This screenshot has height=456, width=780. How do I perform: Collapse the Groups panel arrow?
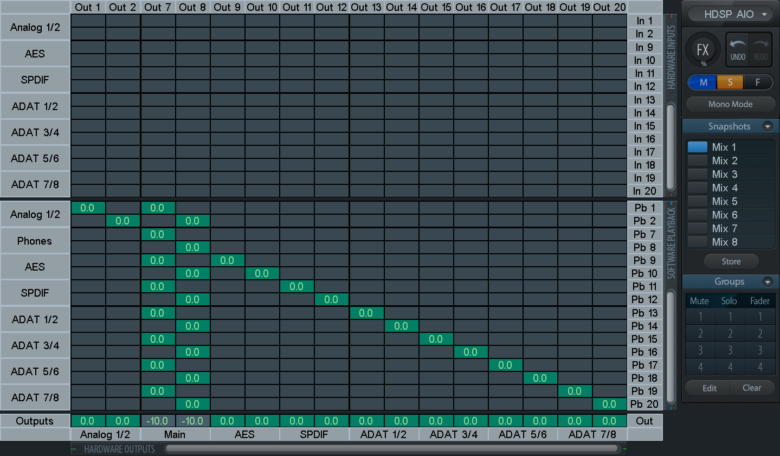coord(768,282)
